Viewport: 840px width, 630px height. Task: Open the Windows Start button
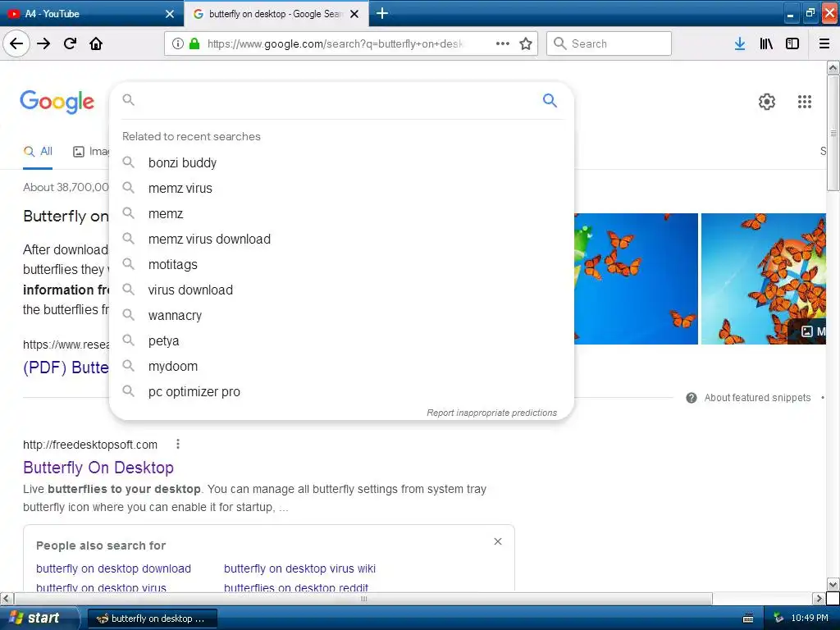39,618
